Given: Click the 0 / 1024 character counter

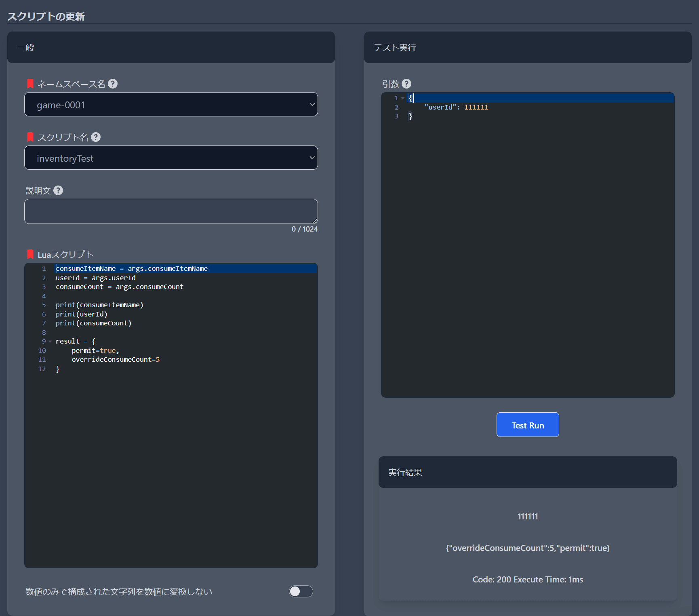Looking at the screenshot, I should point(305,229).
